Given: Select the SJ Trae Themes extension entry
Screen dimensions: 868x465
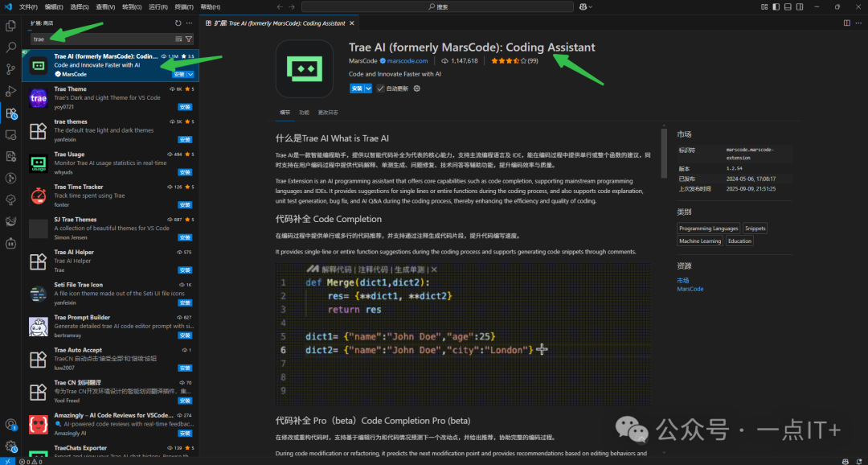Looking at the screenshot, I should click(x=110, y=228).
